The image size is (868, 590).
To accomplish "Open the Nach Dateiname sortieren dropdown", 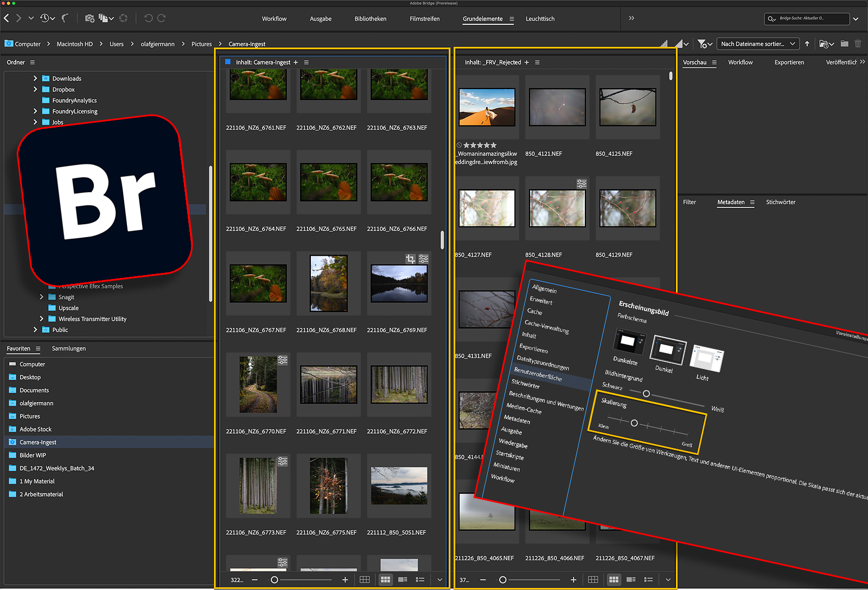I will point(758,44).
